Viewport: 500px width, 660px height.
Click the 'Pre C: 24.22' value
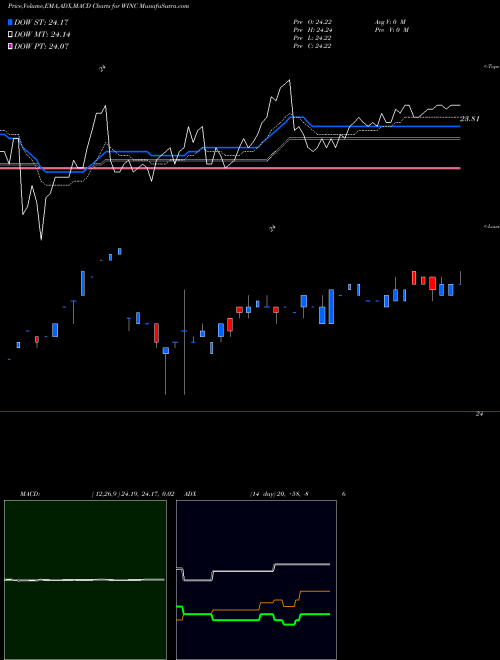tap(312, 46)
